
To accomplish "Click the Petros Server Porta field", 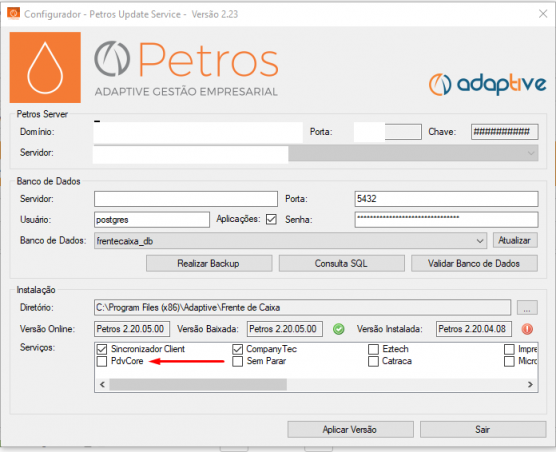I will 388,132.
